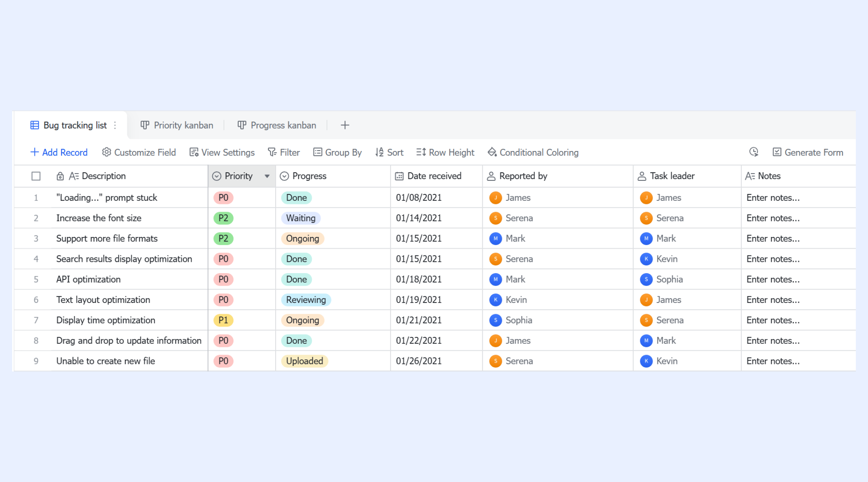The width and height of the screenshot is (868, 482).
Task: Open the Bug tracking list options dots
Action: (x=115, y=125)
